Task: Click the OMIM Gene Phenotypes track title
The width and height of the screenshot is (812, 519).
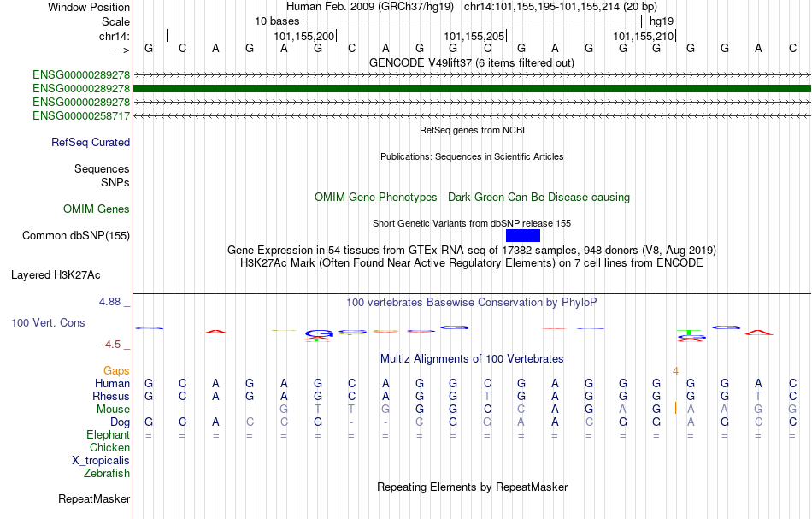Action: 472,197
